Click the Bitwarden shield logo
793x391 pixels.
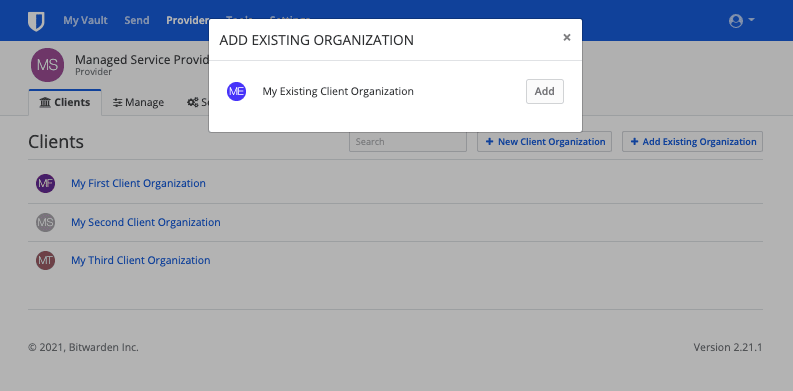click(36, 21)
